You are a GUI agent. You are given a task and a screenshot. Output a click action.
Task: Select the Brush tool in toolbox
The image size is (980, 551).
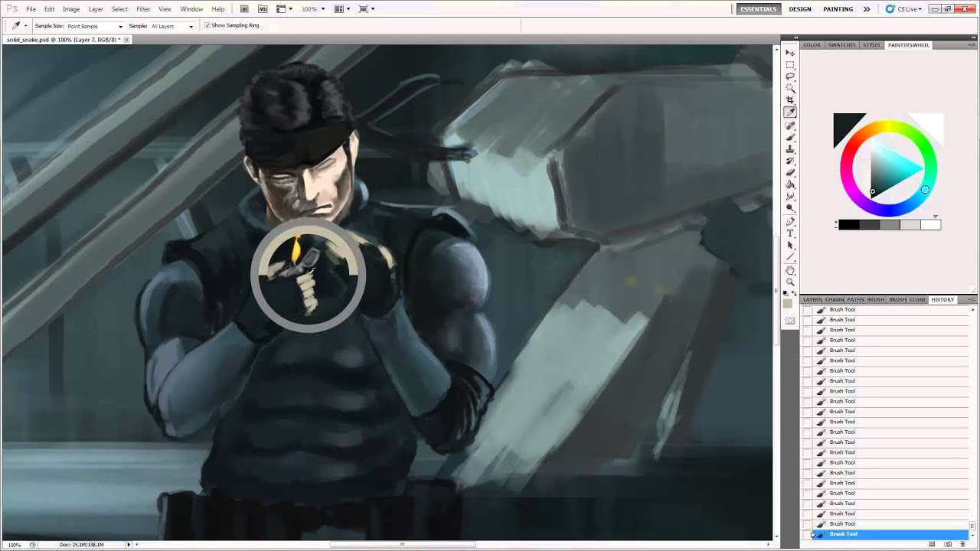click(790, 137)
